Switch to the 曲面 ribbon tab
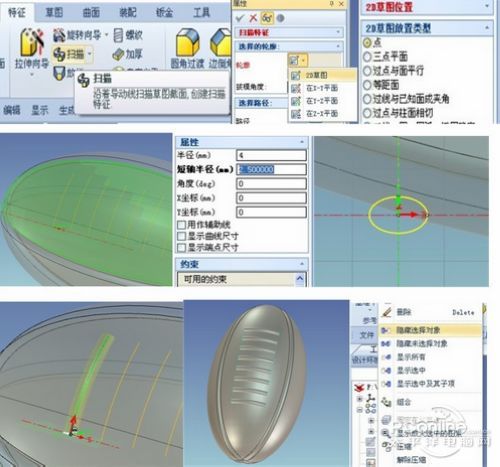The height and width of the screenshot is (467, 500). [x=91, y=12]
